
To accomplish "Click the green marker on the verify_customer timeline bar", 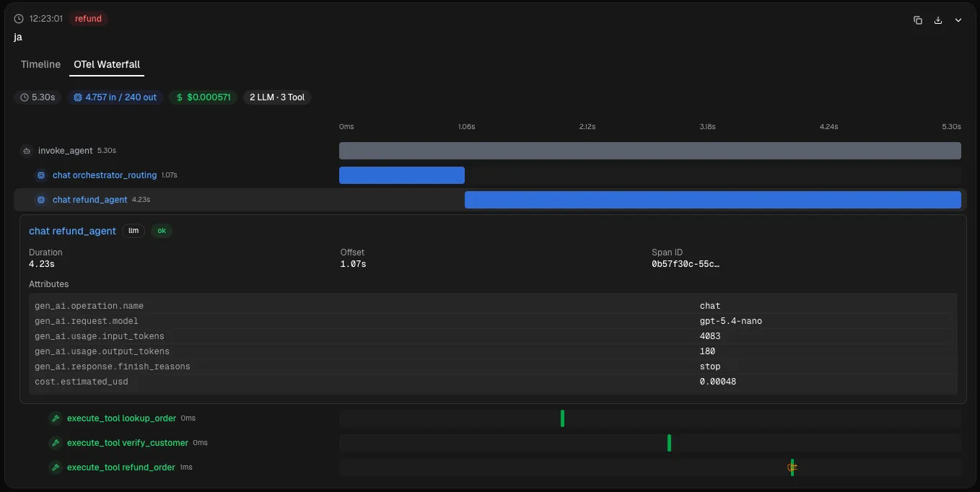I will pyautogui.click(x=669, y=442).
